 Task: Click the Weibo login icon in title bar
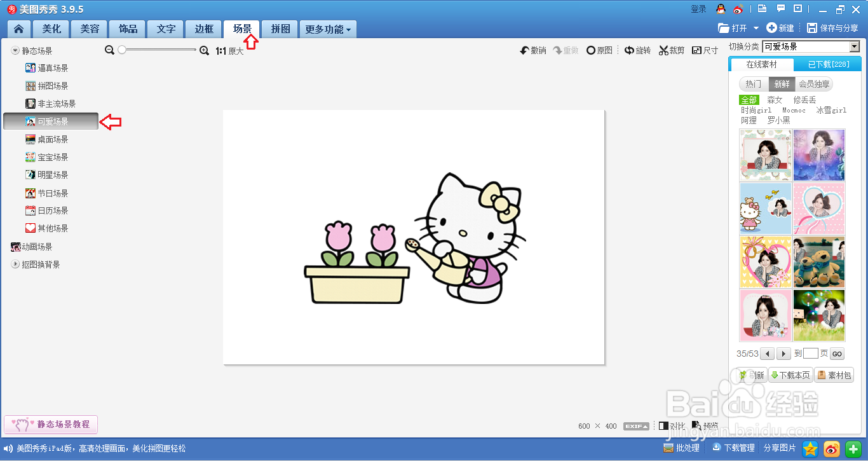[738, 9]
